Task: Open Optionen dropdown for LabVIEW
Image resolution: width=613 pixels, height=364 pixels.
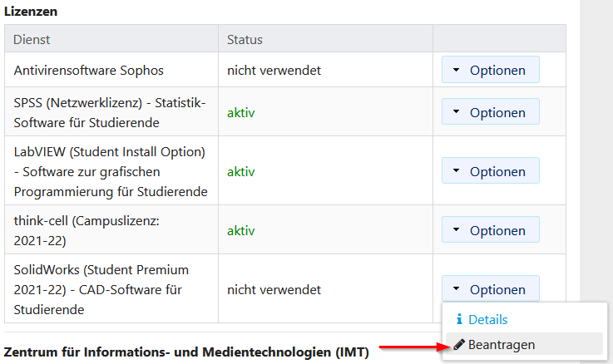Action: [x=490, y=171]
